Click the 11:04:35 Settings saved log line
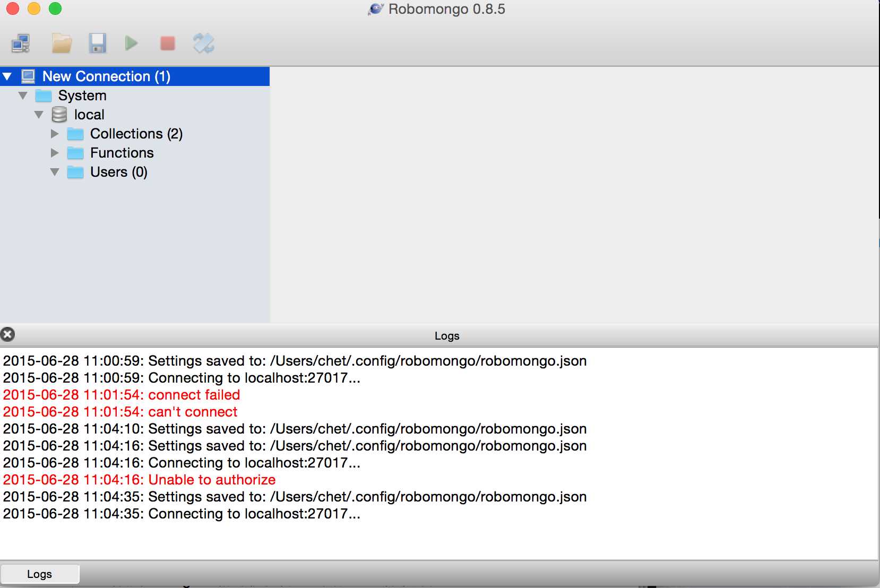The image size is (880, 588). tap(295, 497)
